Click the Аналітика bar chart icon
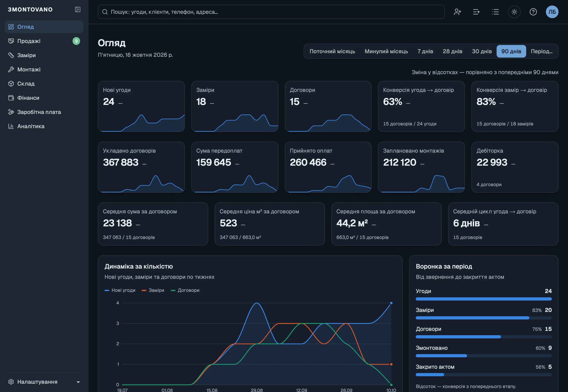568x392 pixels. [x=11, y=126]
